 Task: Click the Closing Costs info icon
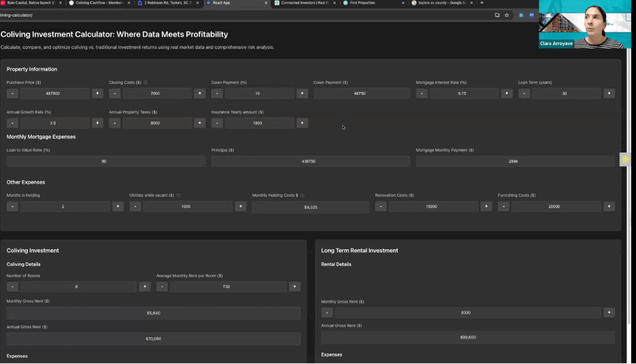146,83
